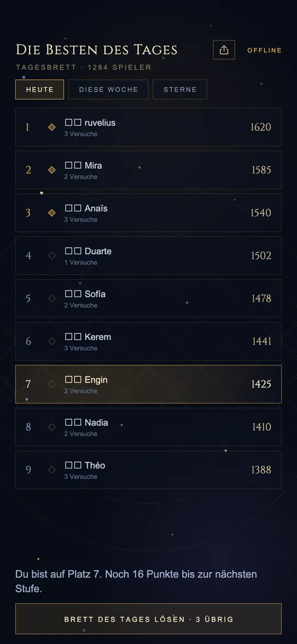Image resolution: width=297 pixels, height=644 pixels.
Task: Select the highlighted Engin row
Action: click(148, 384)
